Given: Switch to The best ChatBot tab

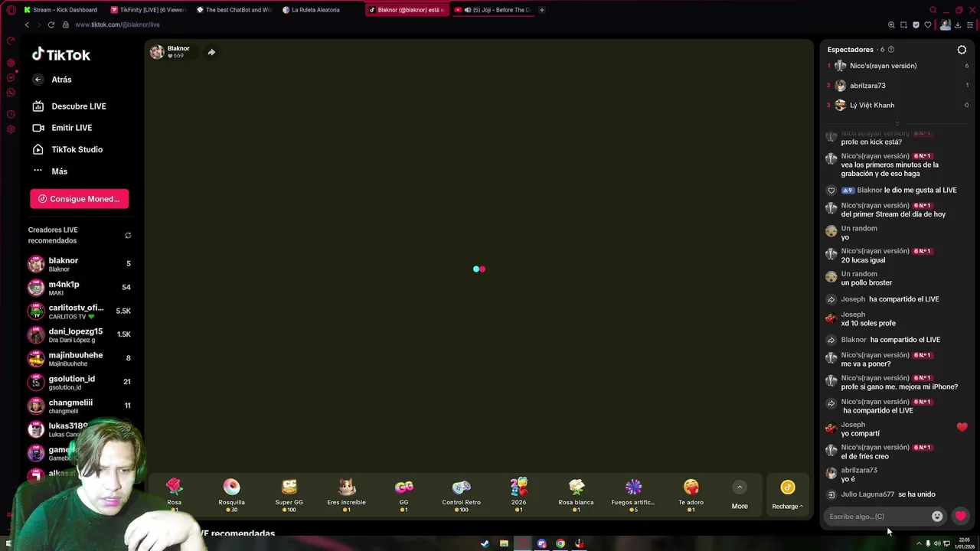Looking at the screenshot, I should [234, 10].
